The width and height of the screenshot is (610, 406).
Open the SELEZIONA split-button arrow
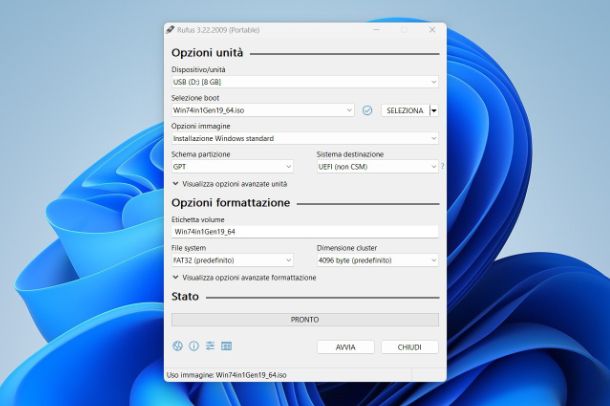434,111
